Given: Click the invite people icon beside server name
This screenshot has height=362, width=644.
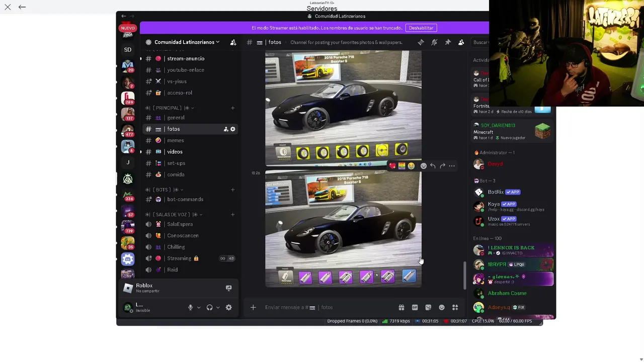Looking at the screenshot, I should pos(233,42).
